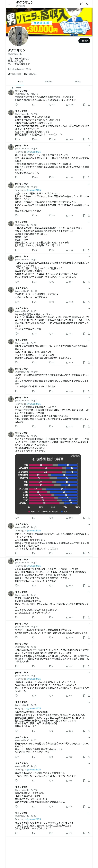Viewport: 98px width, 868px height.
Task: Repost the Aug 19 post with 767 reposts
Action: click(x=35, y=139)
